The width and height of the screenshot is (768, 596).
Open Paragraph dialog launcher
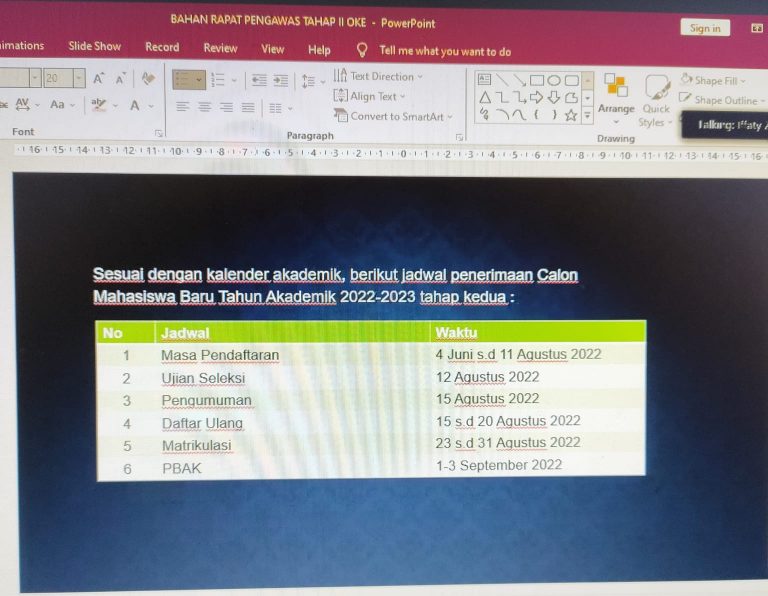pyautogui.click(x=459, y=138)
